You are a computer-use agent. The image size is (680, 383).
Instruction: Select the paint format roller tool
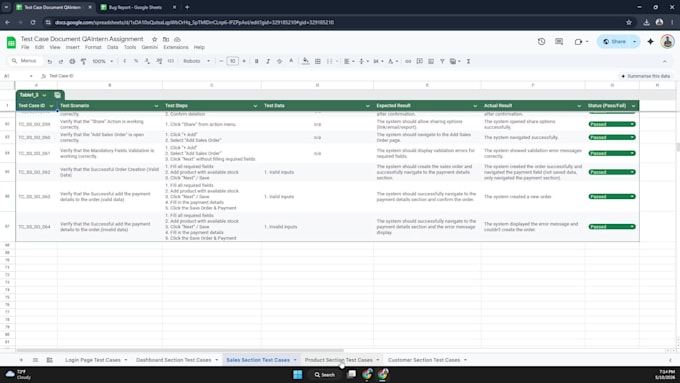click(x=83, y=62)
